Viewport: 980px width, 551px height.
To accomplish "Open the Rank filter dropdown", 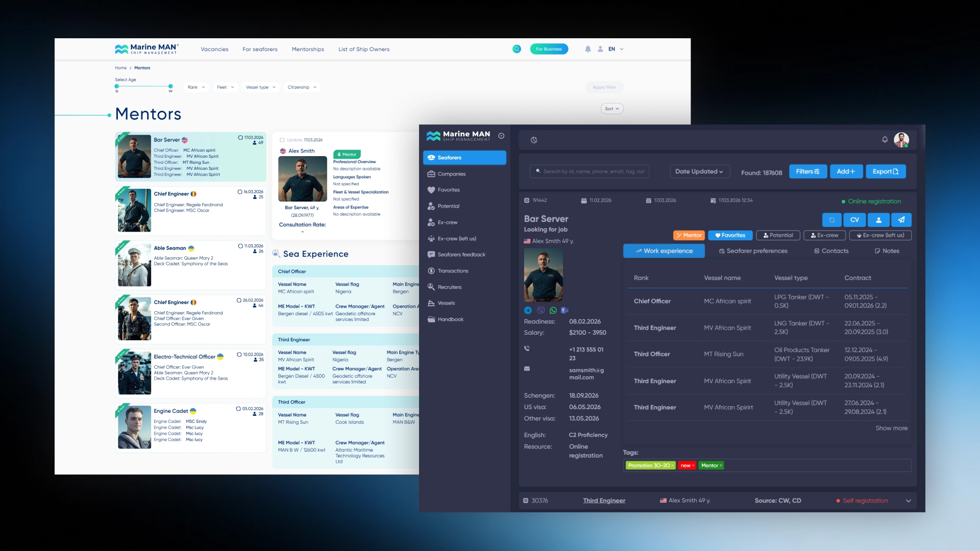I will pos(196,87).
